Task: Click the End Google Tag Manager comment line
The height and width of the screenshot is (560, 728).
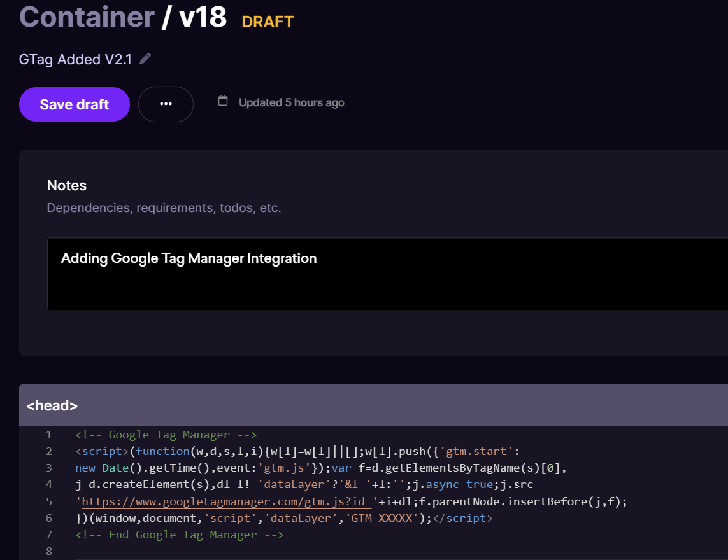Action: (x=179, y=535)
